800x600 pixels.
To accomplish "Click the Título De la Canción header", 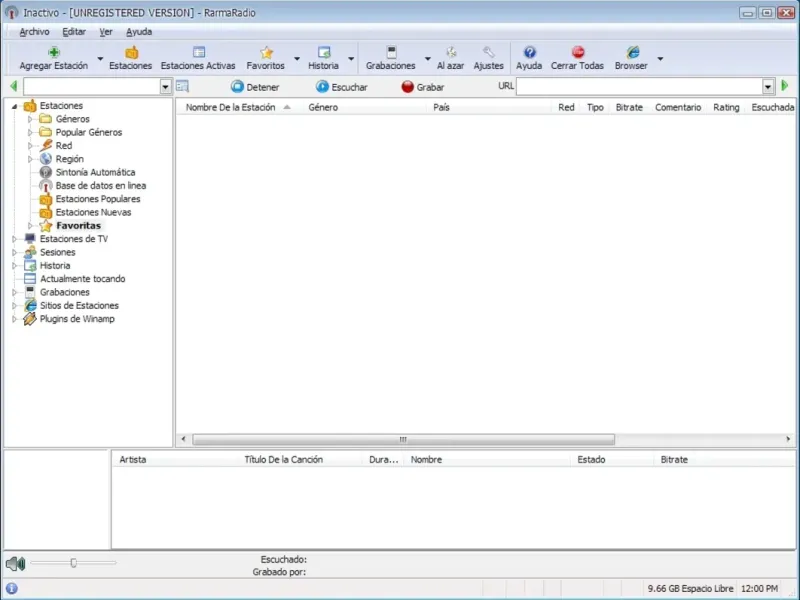I will (284, 460).
